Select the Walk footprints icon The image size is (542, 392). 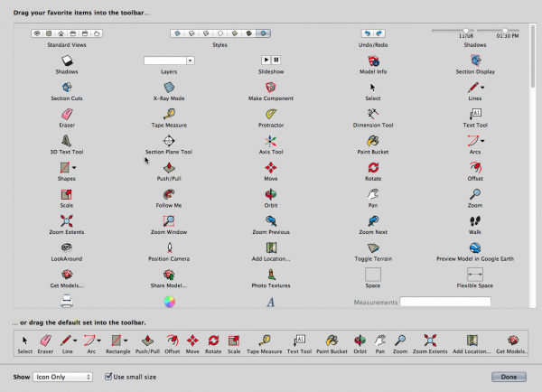pyautogui.click(x=475, y=221)
